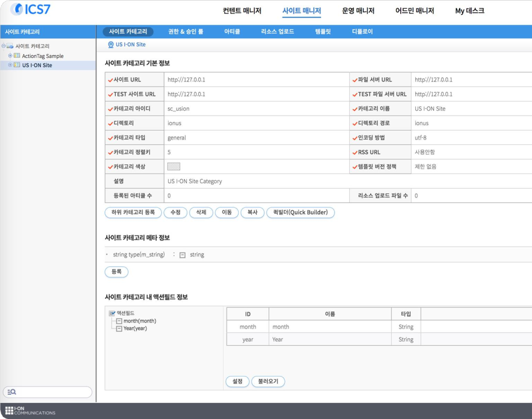Click the 퀵빌더(Quick Builder) button

tap(300, 212)
